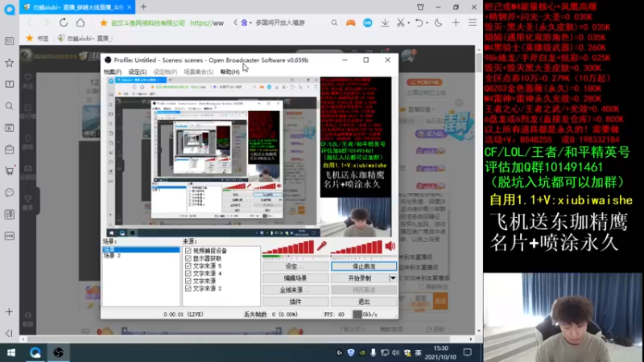Select the highlighted 场景 scene entry
The width and height of the screenshot is (644, 362).
tap(141, 249)
